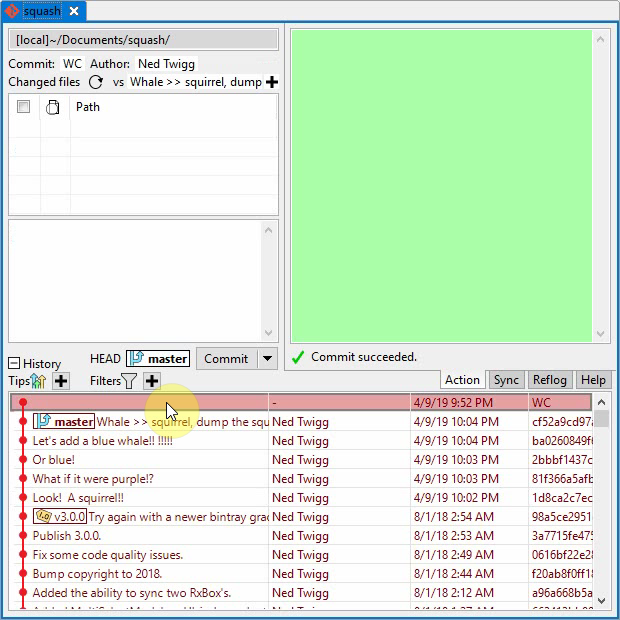
Task: Add a tip with the plus icon
Action: point(61,381)
